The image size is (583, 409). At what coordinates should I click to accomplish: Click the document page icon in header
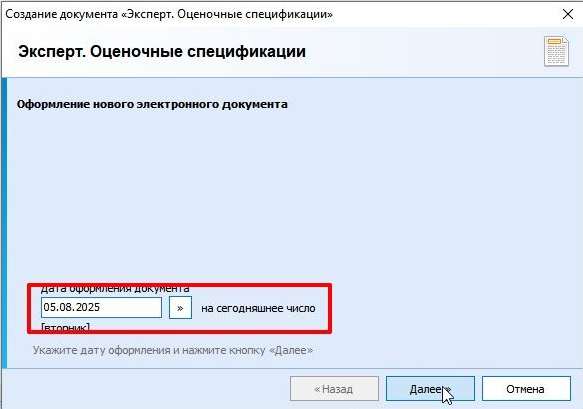click(556, 51)
